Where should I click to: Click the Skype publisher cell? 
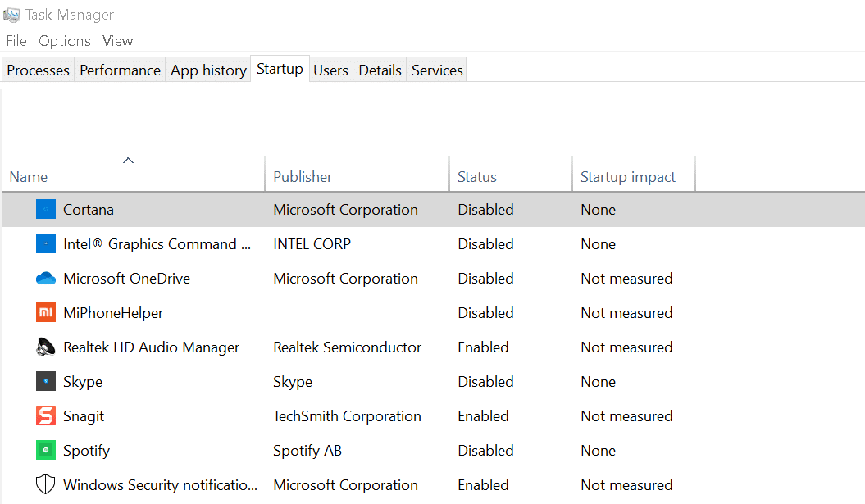pyautogui.click(x=293, y=382)
